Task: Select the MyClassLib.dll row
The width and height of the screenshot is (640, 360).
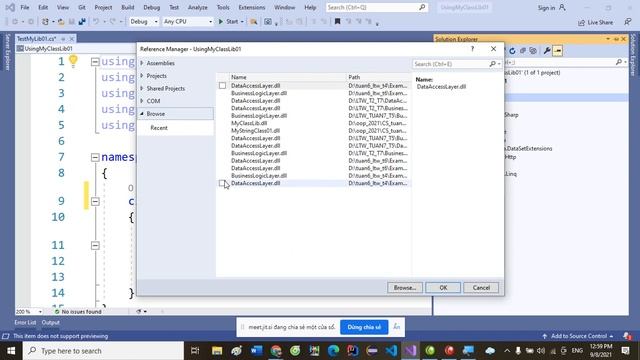Action: pos(313,123)
